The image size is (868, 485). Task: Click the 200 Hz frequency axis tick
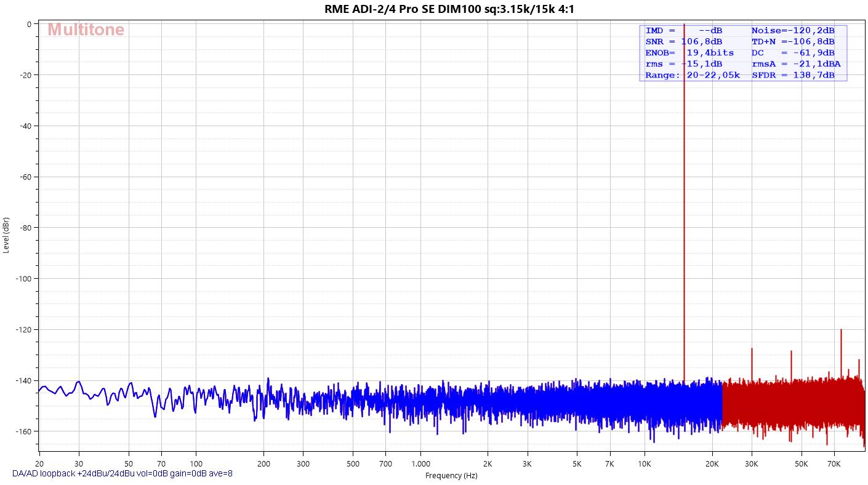click(x=263, y=463)
